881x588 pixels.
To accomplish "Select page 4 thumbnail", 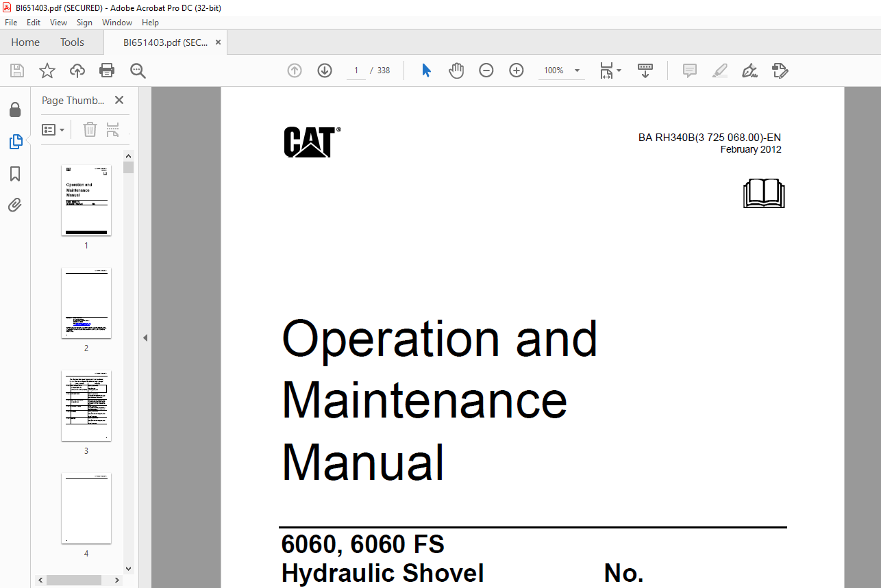I will point(86,508).
